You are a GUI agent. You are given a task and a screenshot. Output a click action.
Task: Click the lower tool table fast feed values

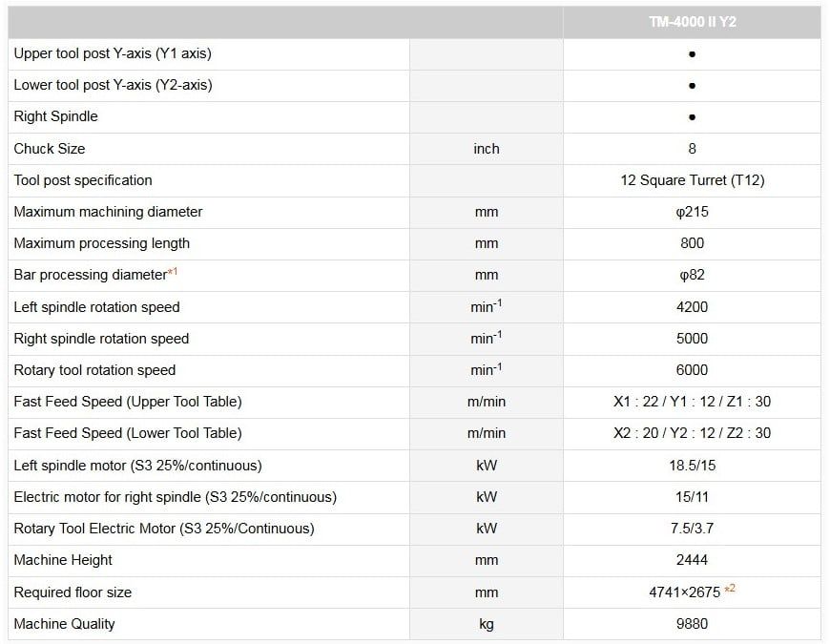coord(692,433)
